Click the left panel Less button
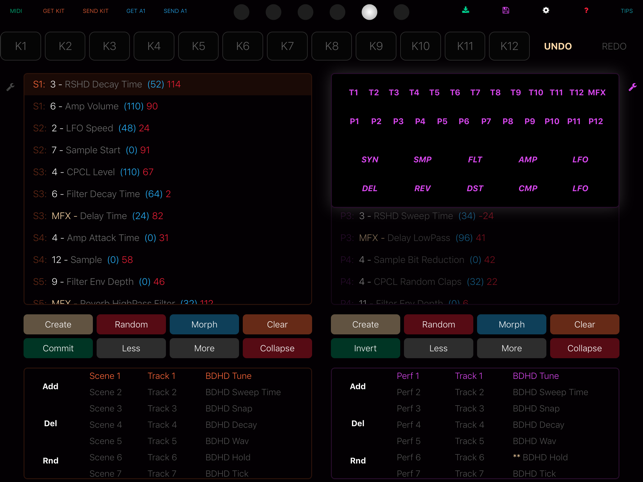The height and width of the screenshot is (482, 643). pyautogui.click(x=131, y=348)
